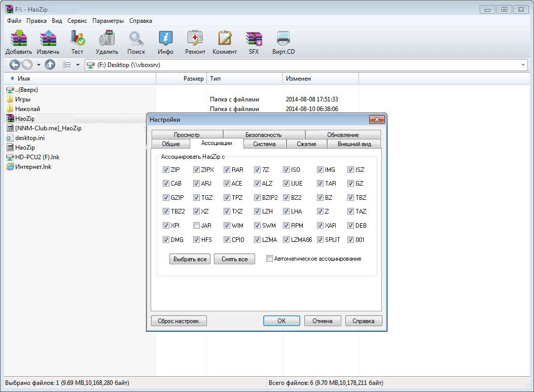Click the Сброс настроек reset button
Screen dimensions: 534x392
point(179,321)
